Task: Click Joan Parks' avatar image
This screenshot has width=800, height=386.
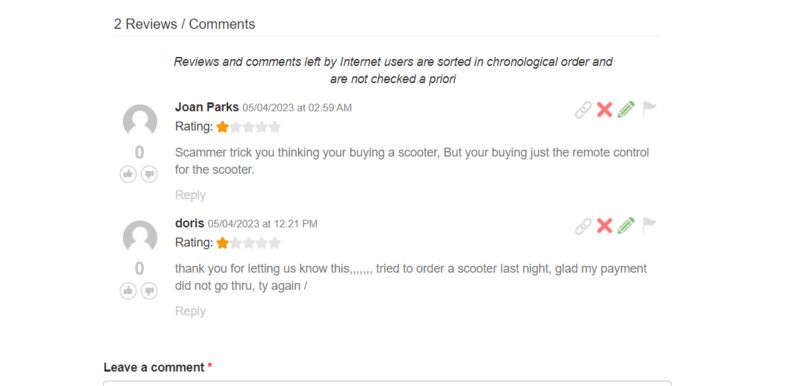Action: tap(140, 120)
